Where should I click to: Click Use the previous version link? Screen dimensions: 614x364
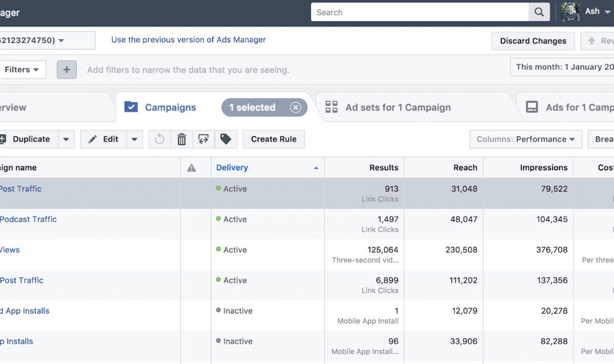point(188,39)
